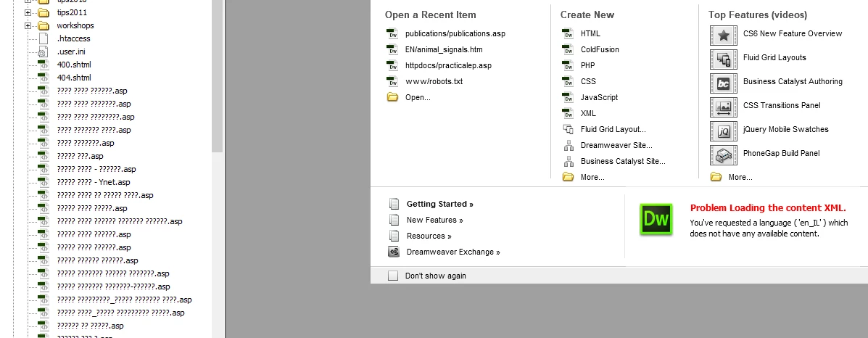Viewport: 868px width, 338px height.
Task: Click Fluid Grid Layouts video link
Action: 774,57
